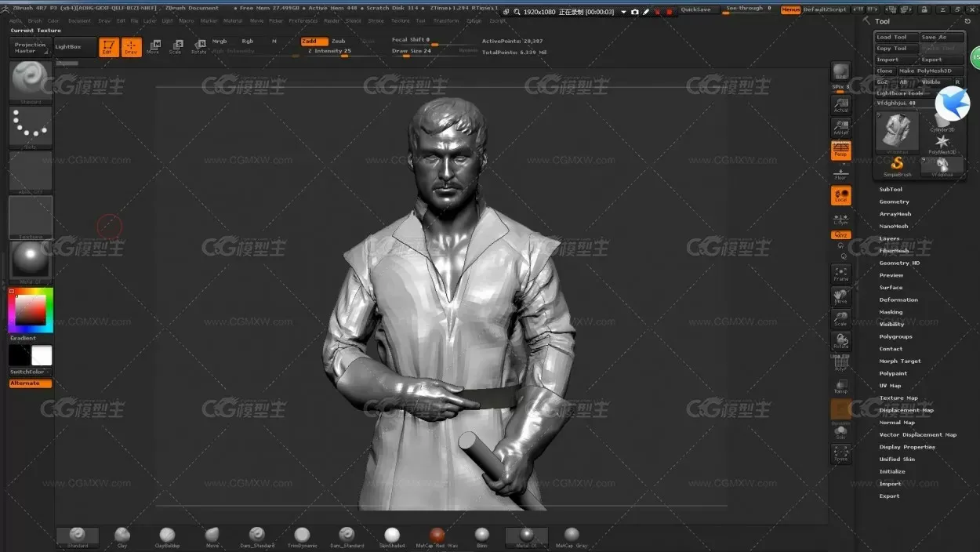The width and height of the screenshot is (980, 552).
Task: Expand the Geometry section
Action: 894,202
